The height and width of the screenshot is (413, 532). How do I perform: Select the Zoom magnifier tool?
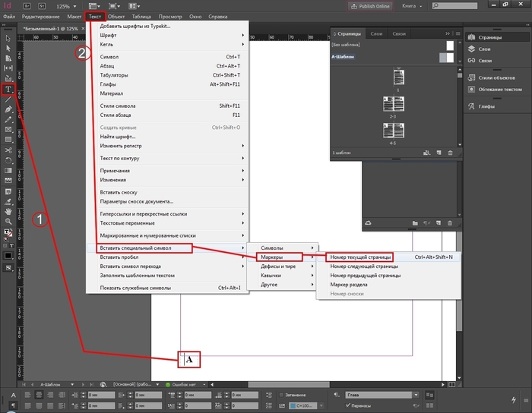coord(8,221)
